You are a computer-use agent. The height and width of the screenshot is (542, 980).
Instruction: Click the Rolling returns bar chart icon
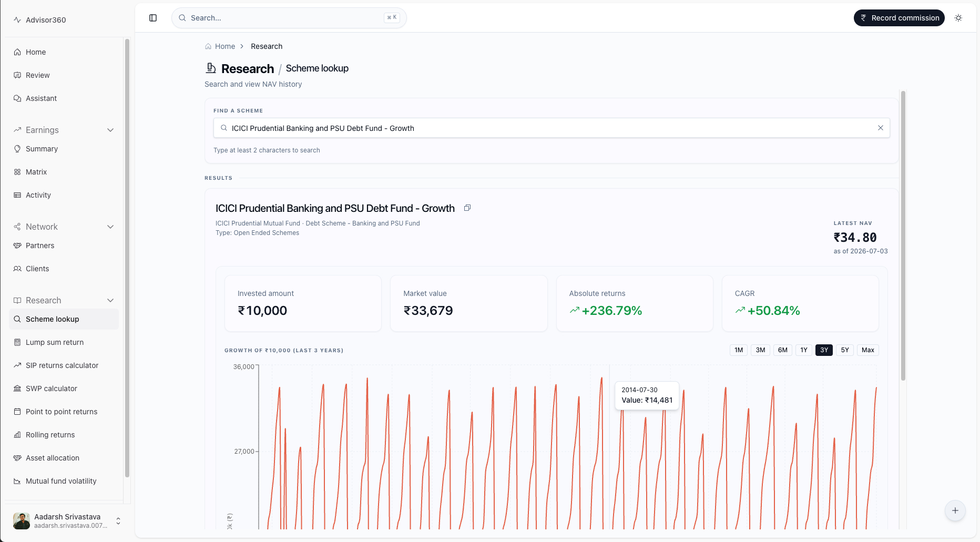[x=17, y=435]
